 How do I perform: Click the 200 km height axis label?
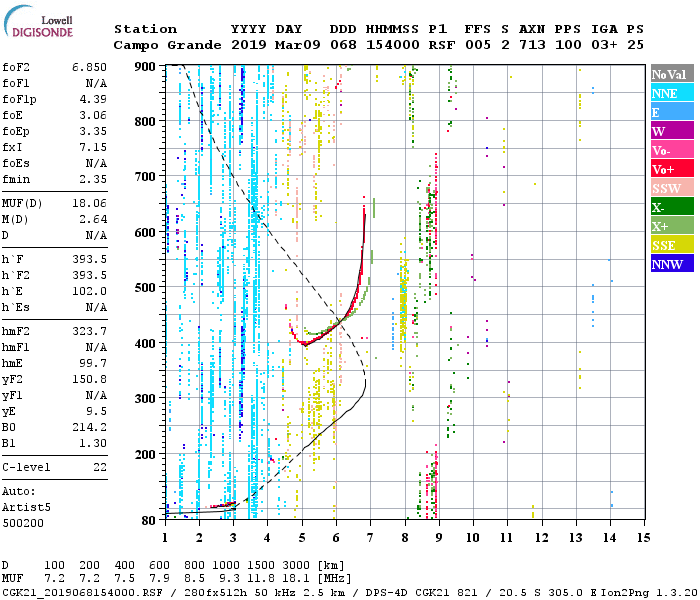tap(145, 454)
